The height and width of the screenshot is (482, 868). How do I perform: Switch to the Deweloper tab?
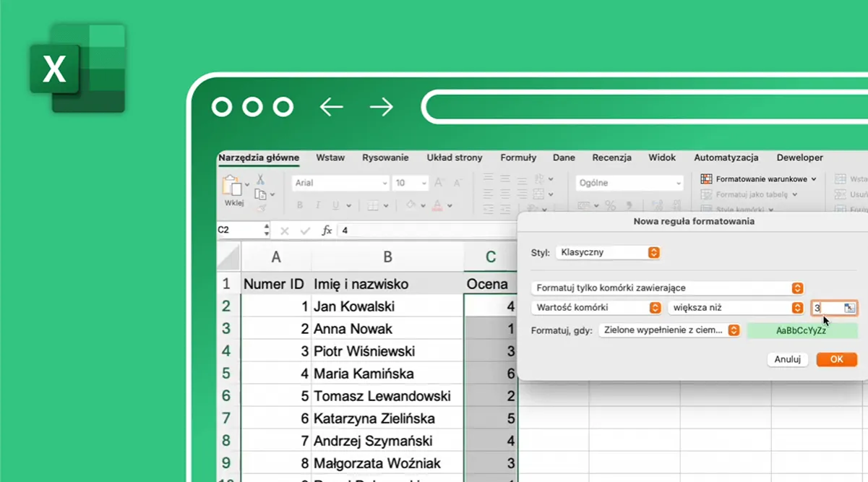(x=800, y=158)
